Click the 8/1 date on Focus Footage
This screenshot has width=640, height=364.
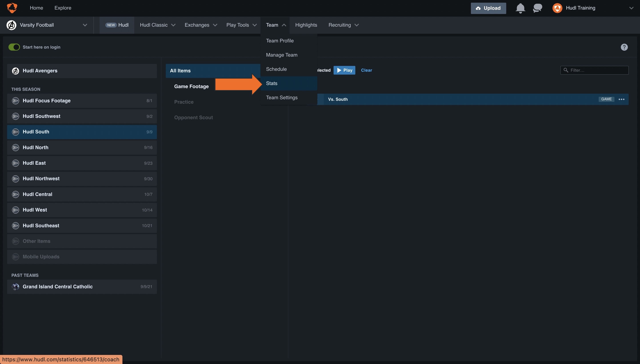click(149, 101)
